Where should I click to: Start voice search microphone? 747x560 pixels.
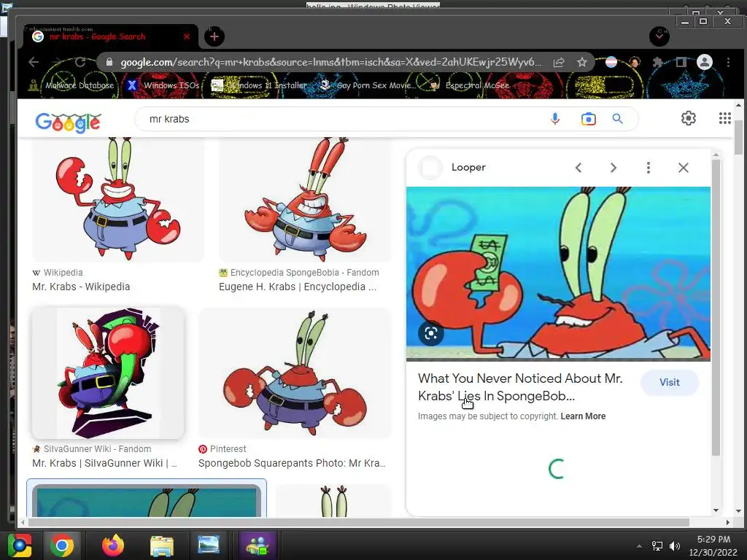555,119
